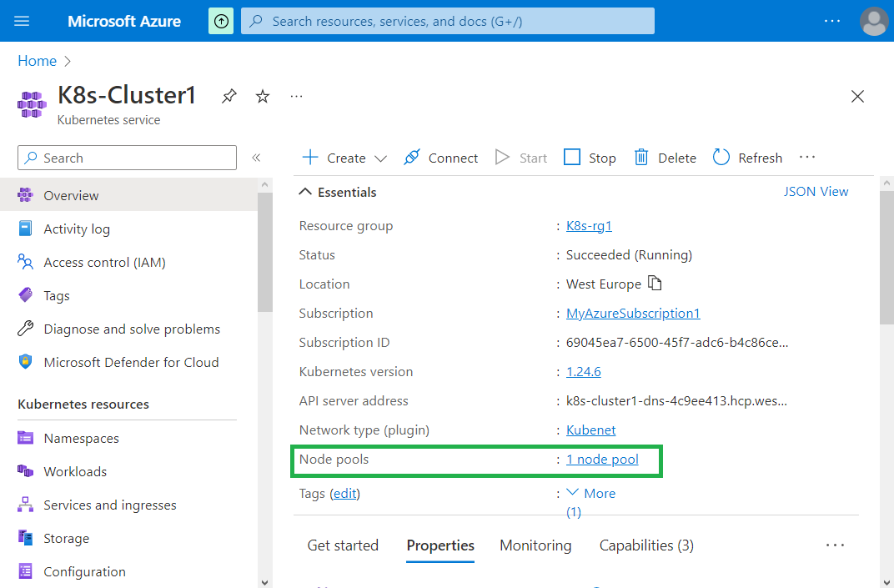Screen dimensions: 894x588
Task: Click the Storage icon in sidebar
Action: 25,538
